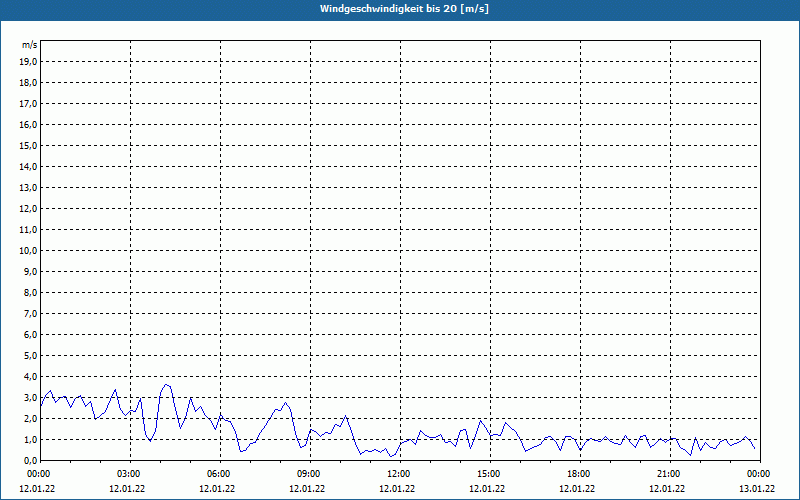Click the 3,0 y-axis label
The height and width of the screenshot is (500, 800).
(31, 397)
